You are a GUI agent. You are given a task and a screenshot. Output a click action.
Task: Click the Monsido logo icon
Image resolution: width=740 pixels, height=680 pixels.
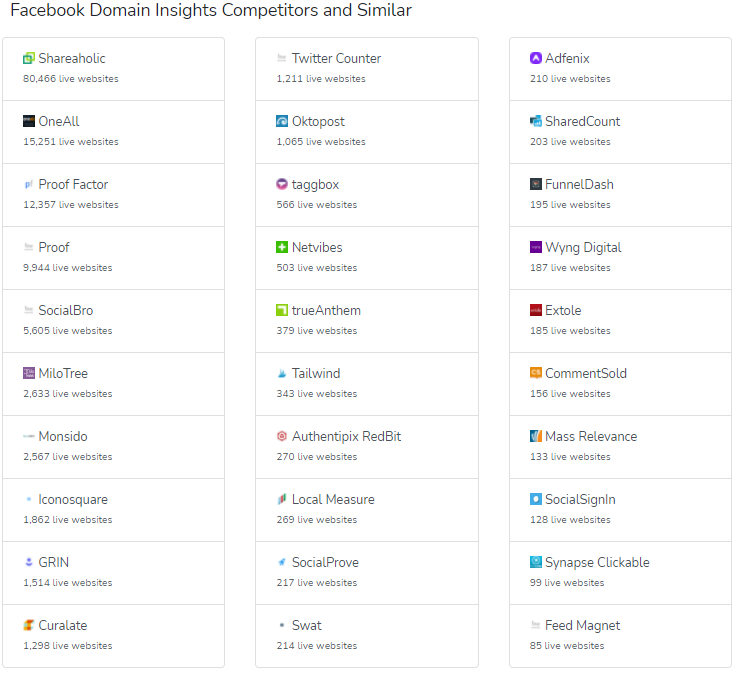tap(29, 437)
